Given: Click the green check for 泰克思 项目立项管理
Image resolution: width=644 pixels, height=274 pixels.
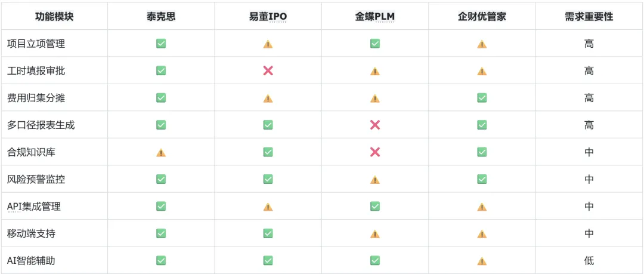Looking at the screenshot, I should (161, 43).
